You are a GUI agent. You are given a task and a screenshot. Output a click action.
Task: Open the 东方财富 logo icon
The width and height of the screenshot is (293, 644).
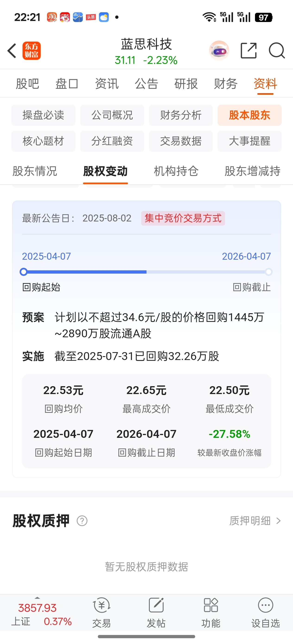[32, 51]
